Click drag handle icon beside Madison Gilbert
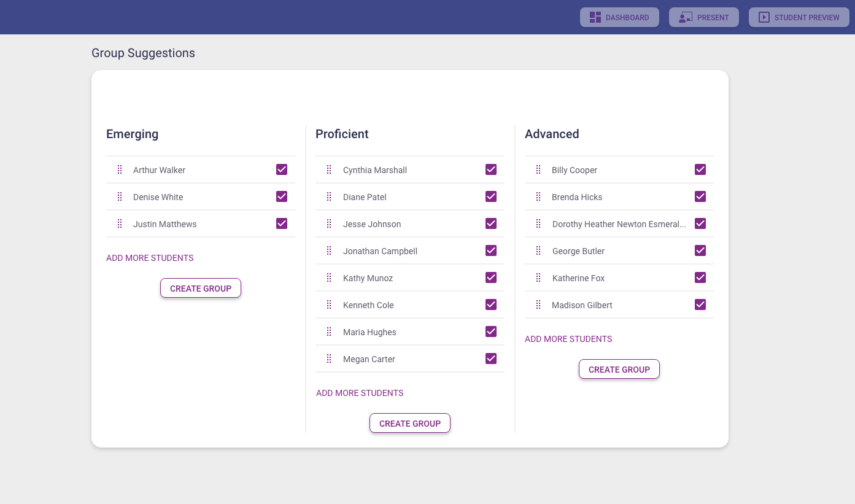The image size is (855, 504). [x=538, y=305]
